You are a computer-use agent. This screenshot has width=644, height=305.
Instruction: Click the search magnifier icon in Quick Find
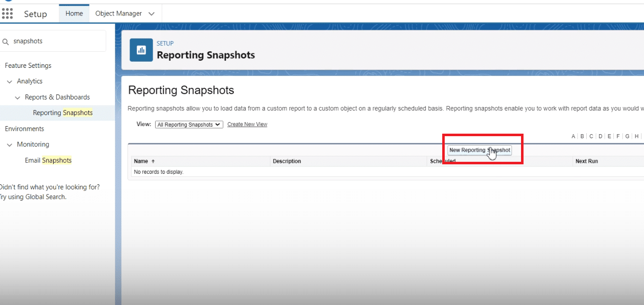coord(6,42)
